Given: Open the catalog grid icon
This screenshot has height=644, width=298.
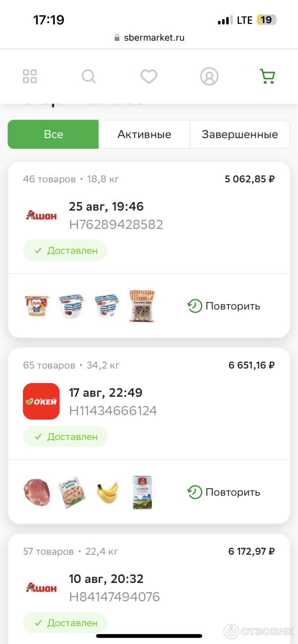Looking at the screenshot, I should tap(30, 76).
